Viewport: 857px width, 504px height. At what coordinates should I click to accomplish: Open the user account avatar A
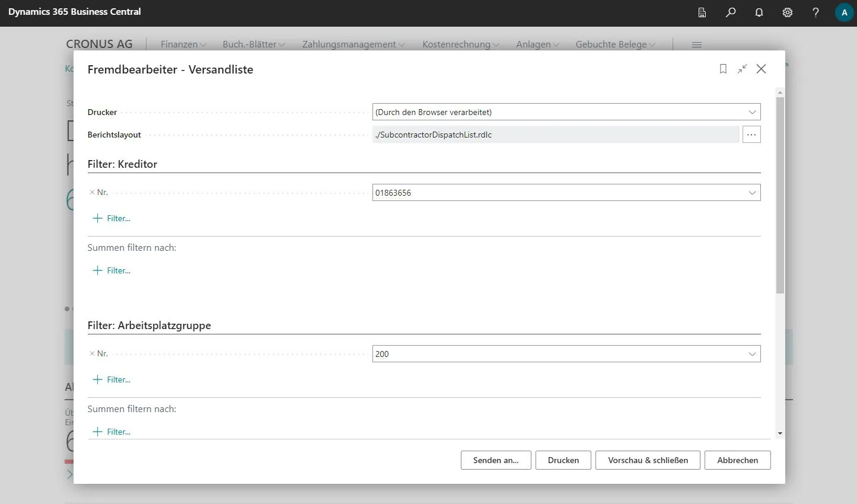844,12
